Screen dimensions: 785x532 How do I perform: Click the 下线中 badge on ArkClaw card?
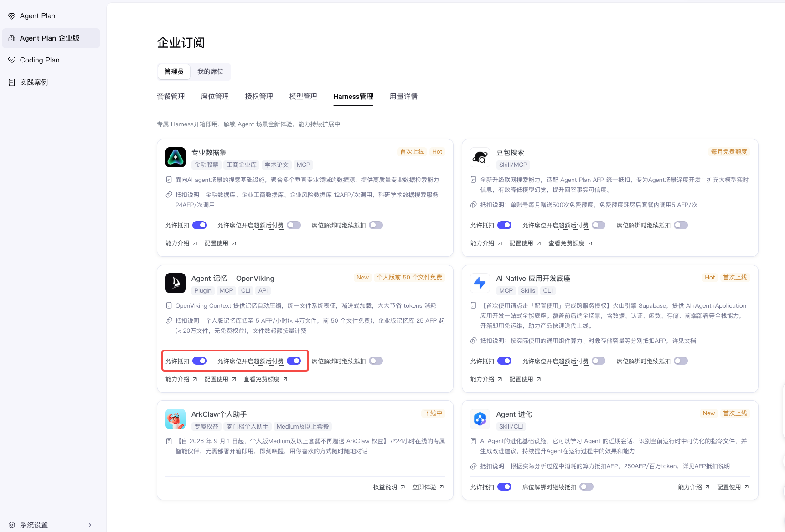(433, 413)
